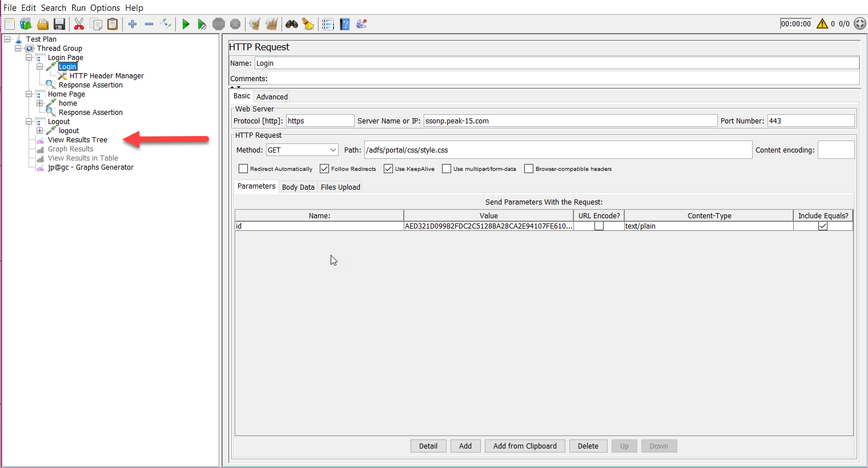
Task: Collapse the Thread Group node
Action: tap(18, 49)
